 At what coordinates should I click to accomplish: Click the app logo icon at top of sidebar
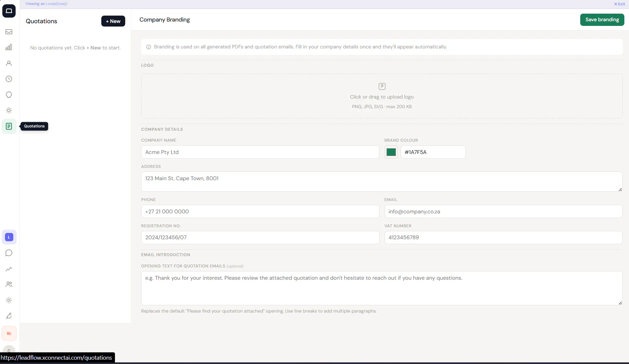coord(9,11)
